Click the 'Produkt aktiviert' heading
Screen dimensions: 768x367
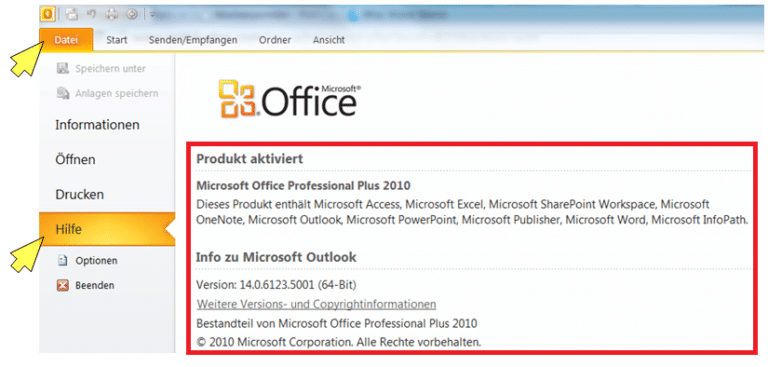[x=249, y=159]
